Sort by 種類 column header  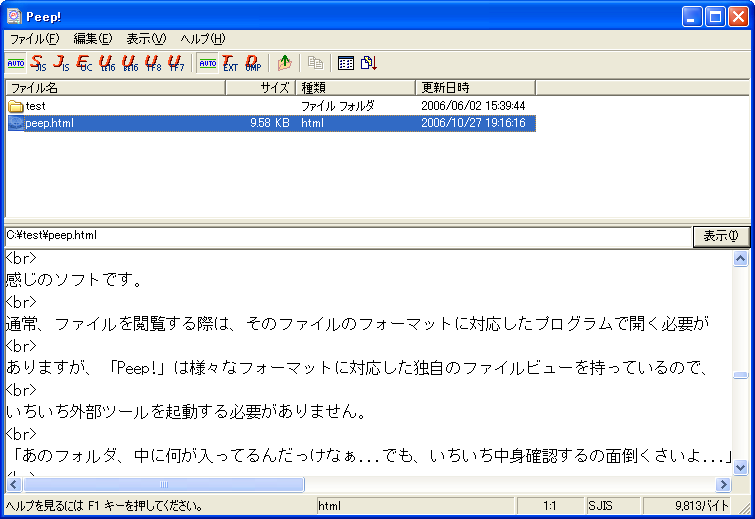tap(355, 88)
